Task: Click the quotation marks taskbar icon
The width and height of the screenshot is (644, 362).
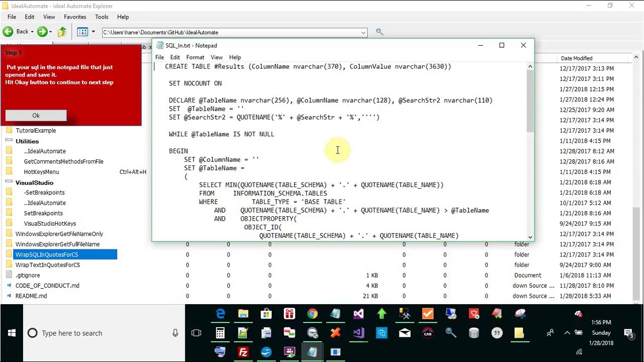Action: point(497,333)
